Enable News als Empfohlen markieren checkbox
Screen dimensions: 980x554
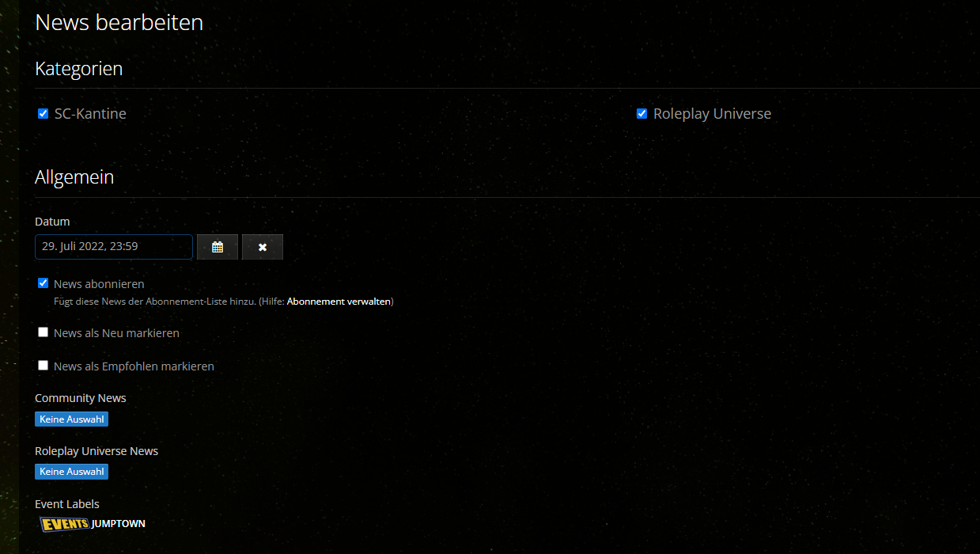[x=44, y=366]
